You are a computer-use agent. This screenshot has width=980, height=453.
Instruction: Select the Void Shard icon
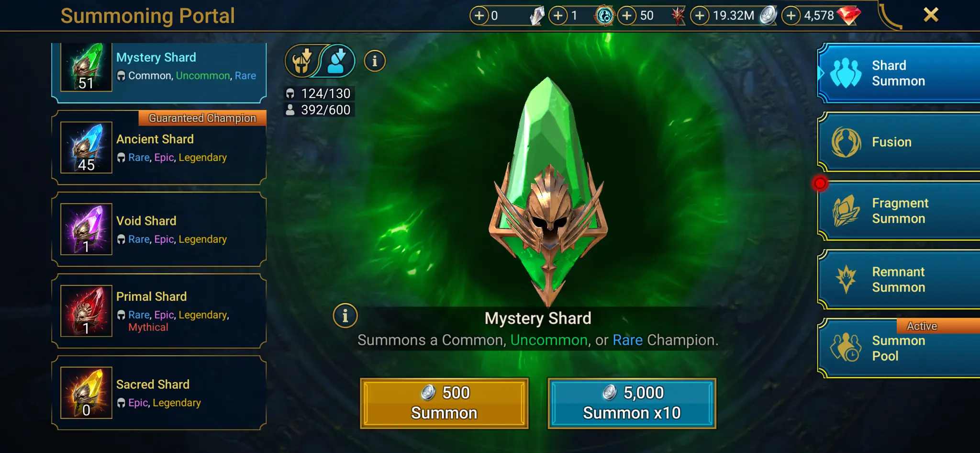coord(87,229)
